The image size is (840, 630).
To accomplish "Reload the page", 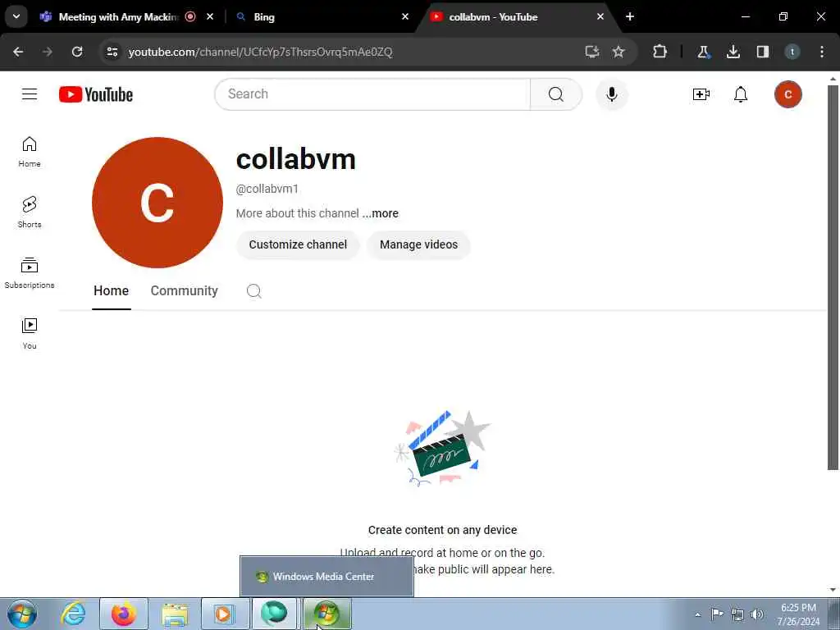I will (77, 52).
